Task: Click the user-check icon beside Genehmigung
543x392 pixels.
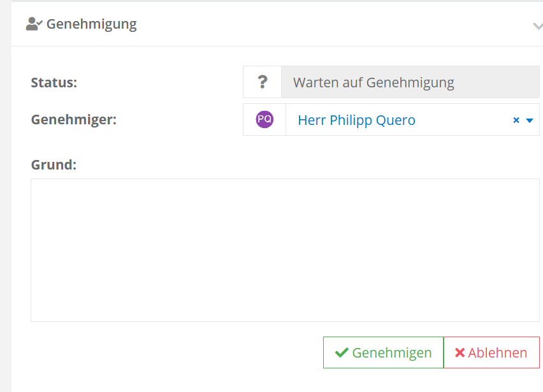Action: 34,24
